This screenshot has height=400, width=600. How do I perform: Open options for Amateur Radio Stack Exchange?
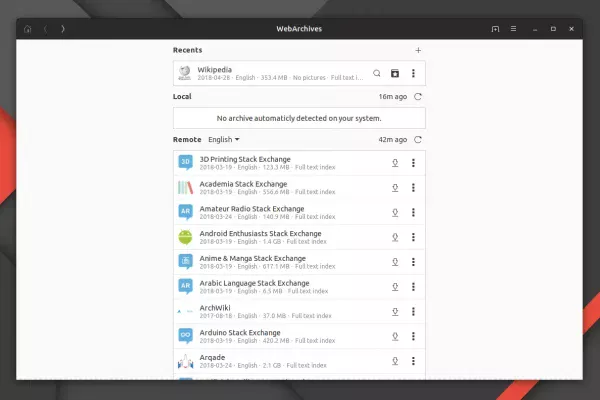coord(413,212)
